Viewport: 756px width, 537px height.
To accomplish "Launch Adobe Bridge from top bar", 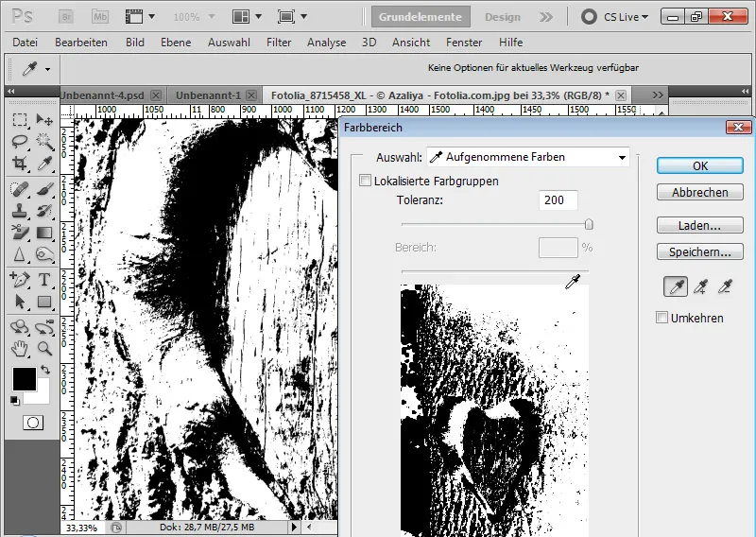I will pos(66,17).
